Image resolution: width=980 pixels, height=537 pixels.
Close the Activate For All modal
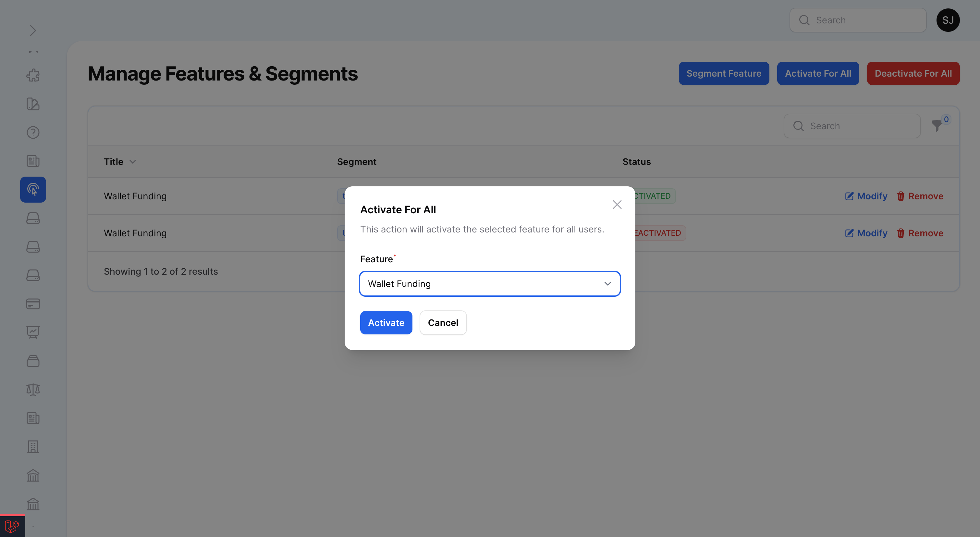617,205
